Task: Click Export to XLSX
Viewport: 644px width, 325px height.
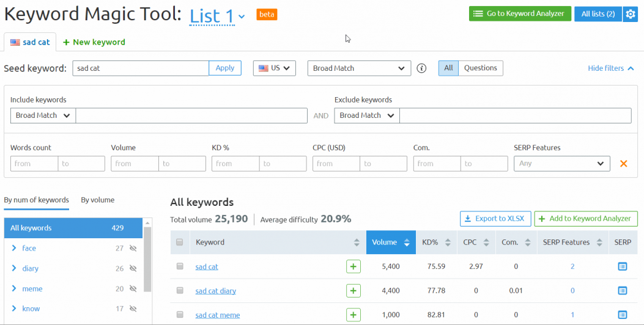Action: (495, 219)
